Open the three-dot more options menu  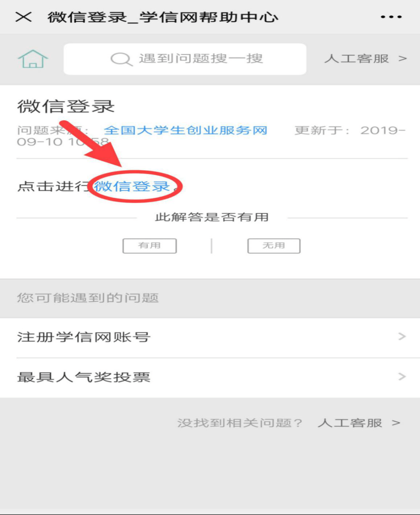click(391, 17)
